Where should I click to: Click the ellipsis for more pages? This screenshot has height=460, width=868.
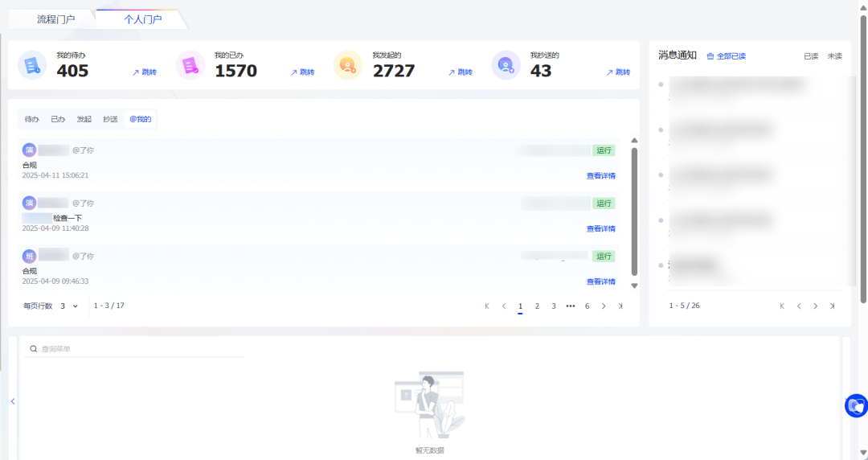coord(571,306)
